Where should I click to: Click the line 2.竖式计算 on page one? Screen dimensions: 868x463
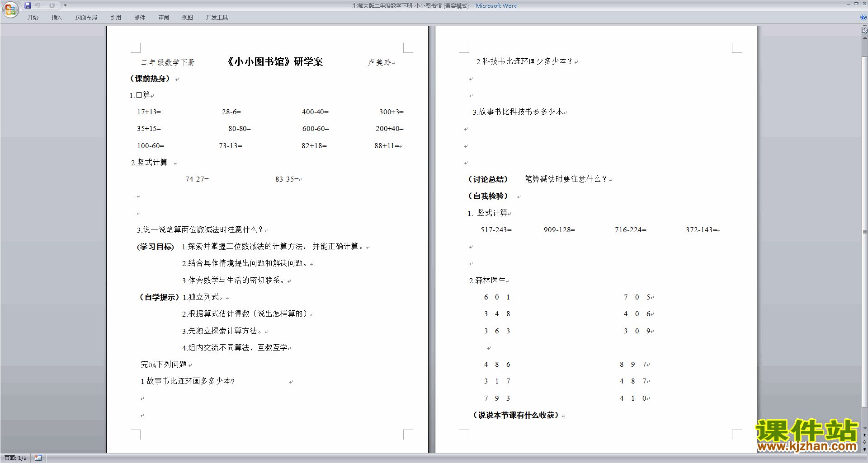pos(149,163)
